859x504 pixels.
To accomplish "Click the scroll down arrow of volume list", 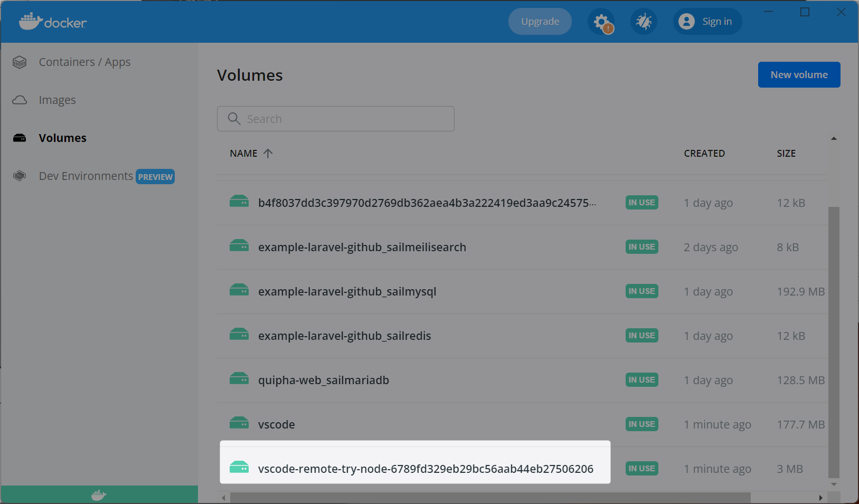I will pos(834,484).
